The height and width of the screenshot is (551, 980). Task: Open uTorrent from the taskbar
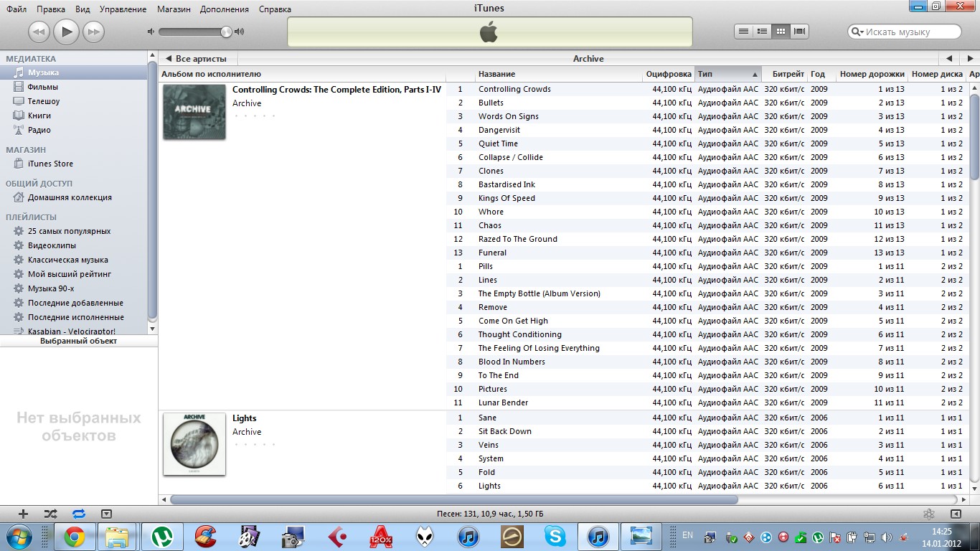(163, 536)
